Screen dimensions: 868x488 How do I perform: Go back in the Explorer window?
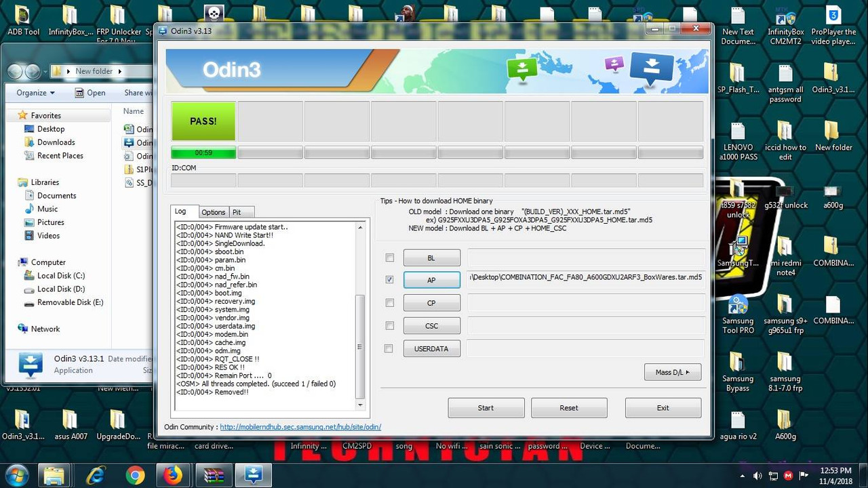[x=15, y=71]
